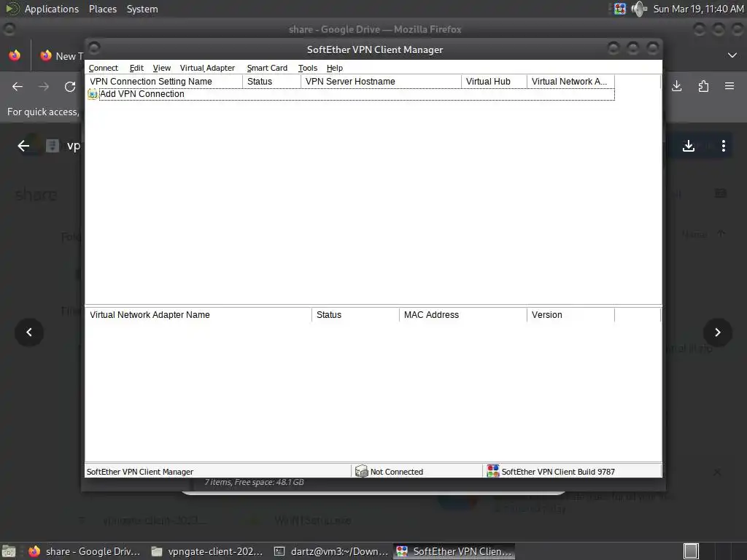
Task: Click the Virtual Network A... column header
Action: click(x=570, y=82)
